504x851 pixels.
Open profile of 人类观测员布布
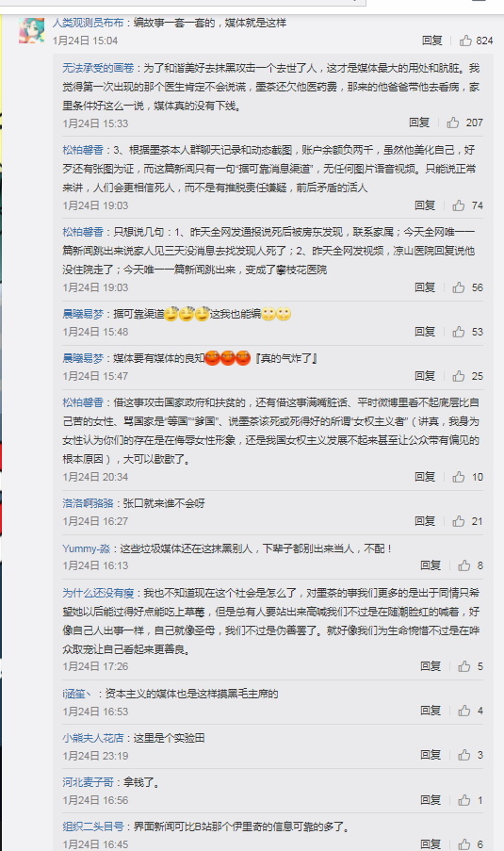tap(89, 23)
